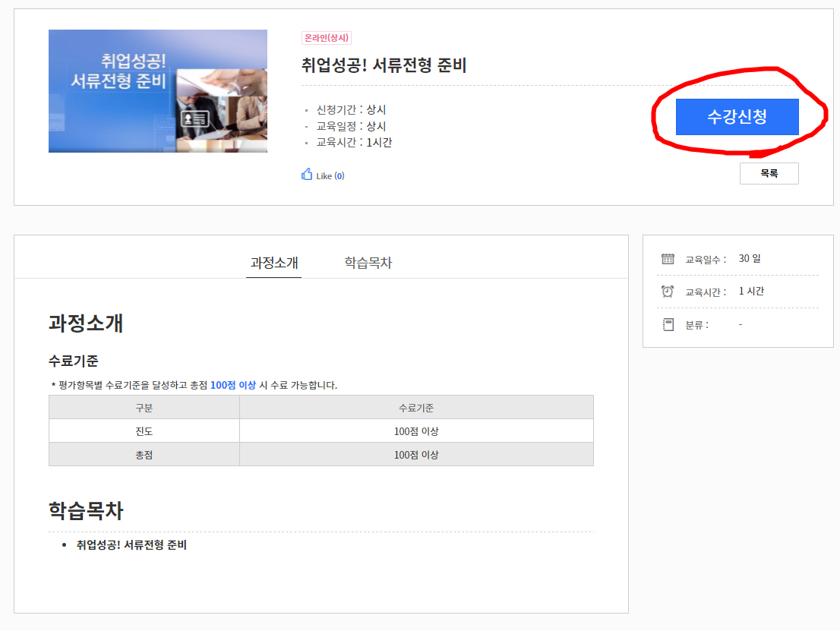The height and width of the screenshot is (631, 840).
Task: Click 100점 이상 in the 진도 row
Action: [x=416, y=431]
